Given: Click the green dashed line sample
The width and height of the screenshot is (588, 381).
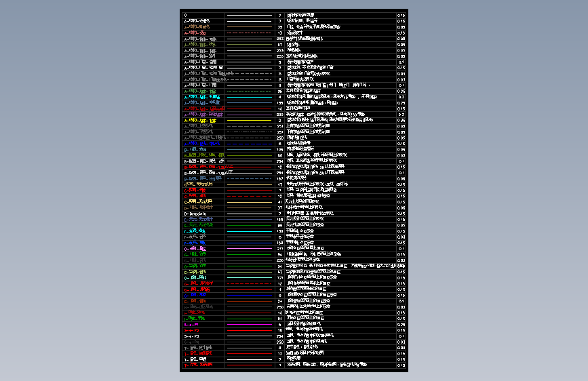Looking at the screenshot, I should click(x=250, y=91).
